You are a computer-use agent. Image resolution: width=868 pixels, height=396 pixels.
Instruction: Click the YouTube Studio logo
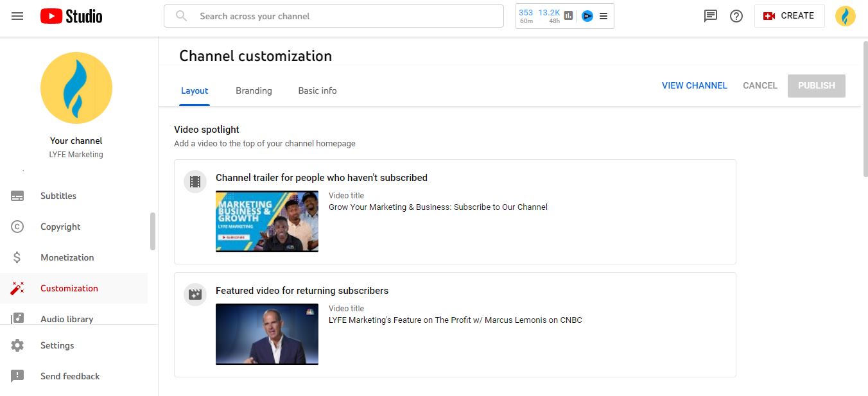(71, 16)
